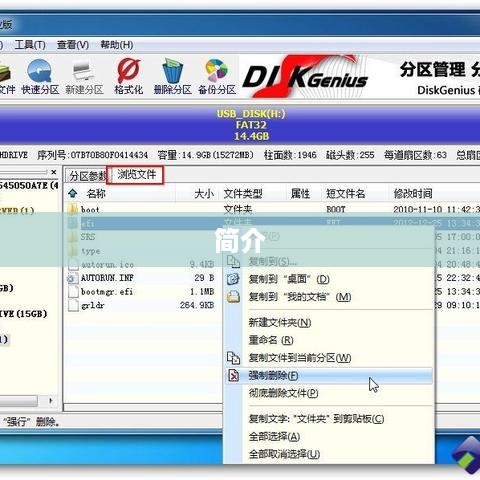Click the USB_DISK(H:) FAT32 partition bar
The image size is (480, 480).
point(240,125)
